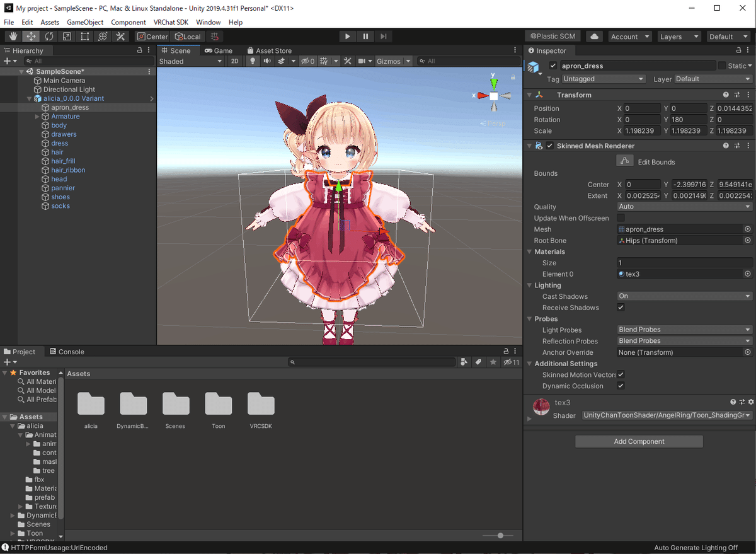Click the Step frame button

[384, 37]
